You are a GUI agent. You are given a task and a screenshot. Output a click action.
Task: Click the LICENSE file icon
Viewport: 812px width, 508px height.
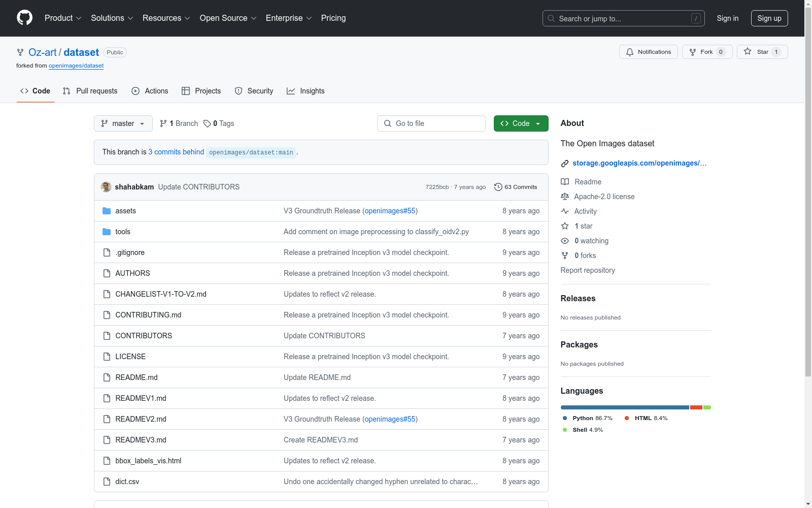(x=107, y=357)
